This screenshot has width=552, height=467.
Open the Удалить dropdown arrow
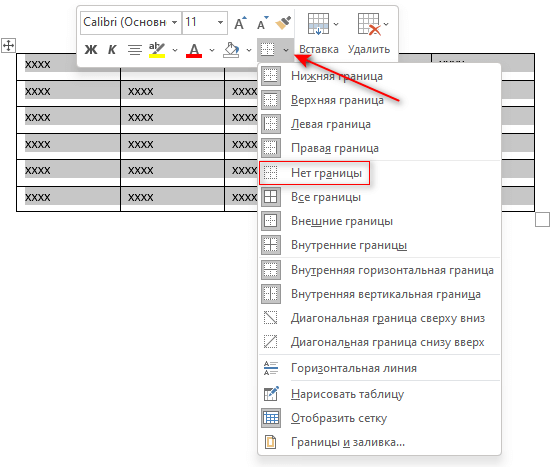pyautogui.click(x=386, y=24)
